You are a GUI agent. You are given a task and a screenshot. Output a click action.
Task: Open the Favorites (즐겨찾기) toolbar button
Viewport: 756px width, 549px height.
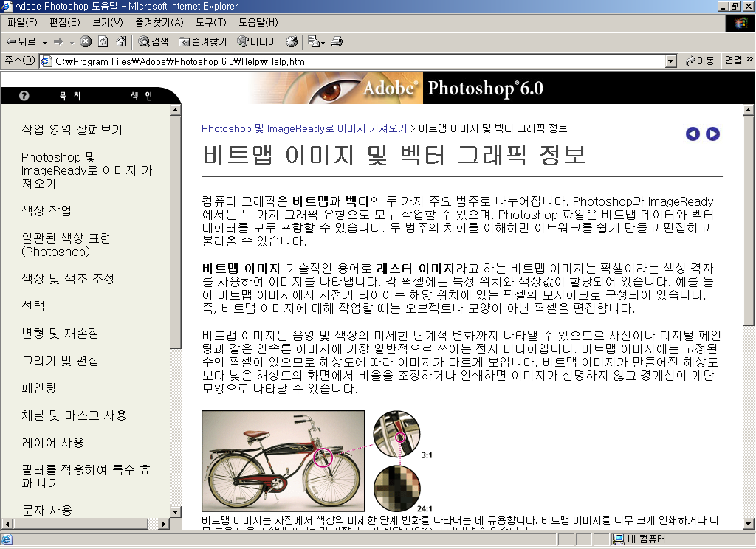click(x=202, y=42)
